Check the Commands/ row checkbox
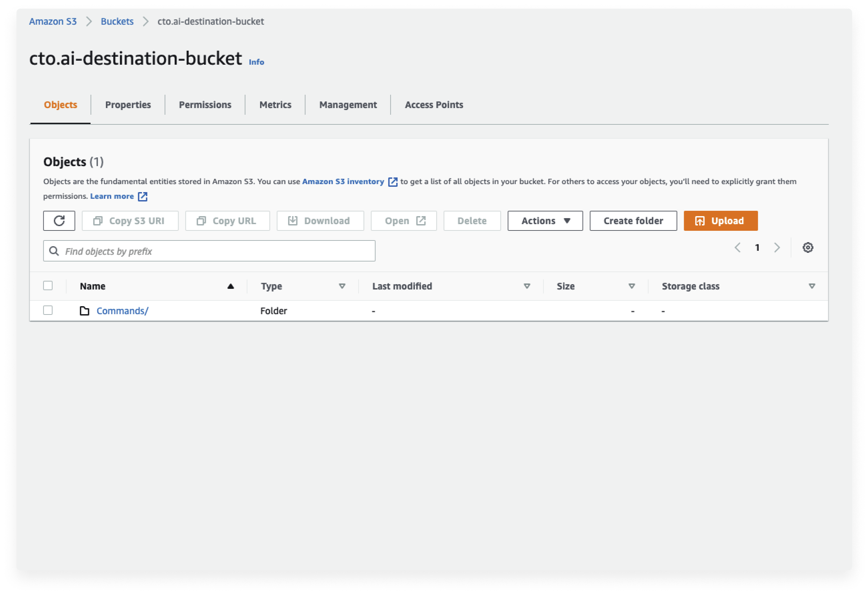This screenshot has height=594, width=868. 48,310
